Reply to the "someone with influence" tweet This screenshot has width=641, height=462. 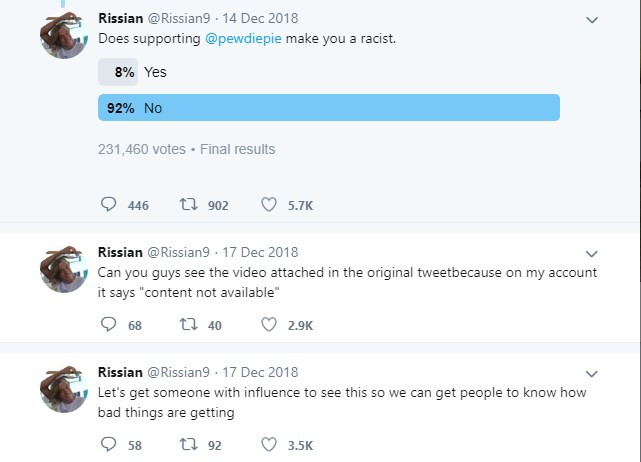tap(108, 444)
